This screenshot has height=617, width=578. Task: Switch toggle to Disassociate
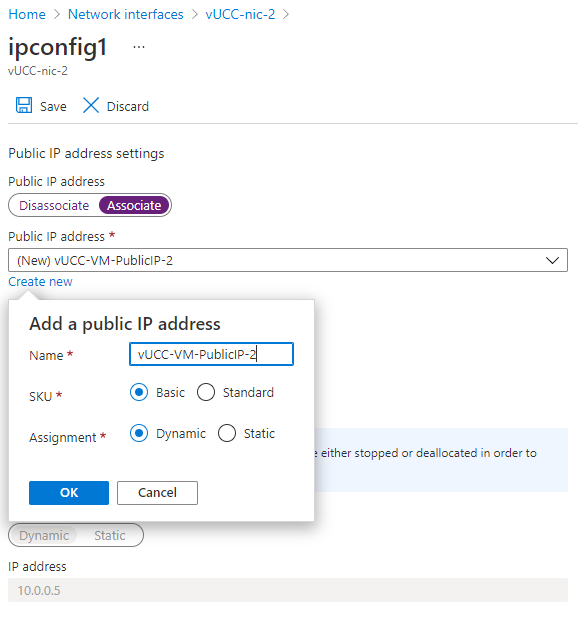(x=54, y=205)
